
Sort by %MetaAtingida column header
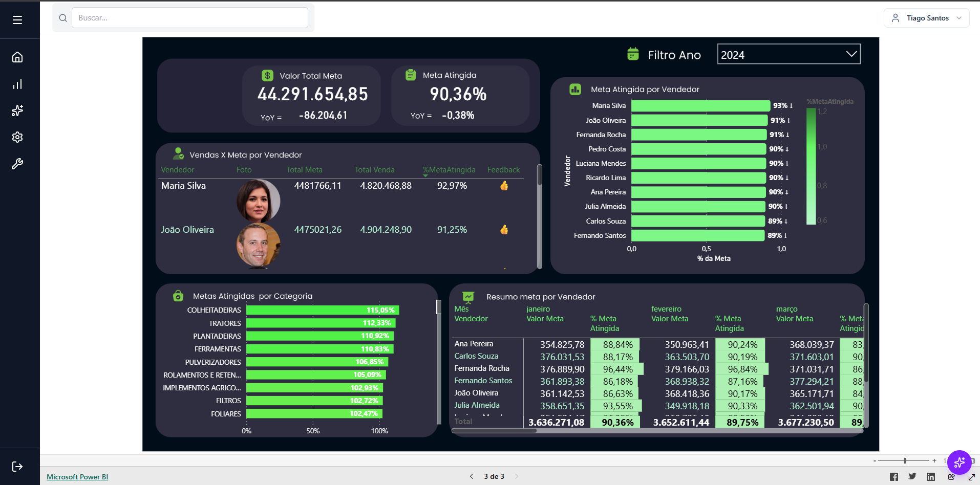[449, 170]
